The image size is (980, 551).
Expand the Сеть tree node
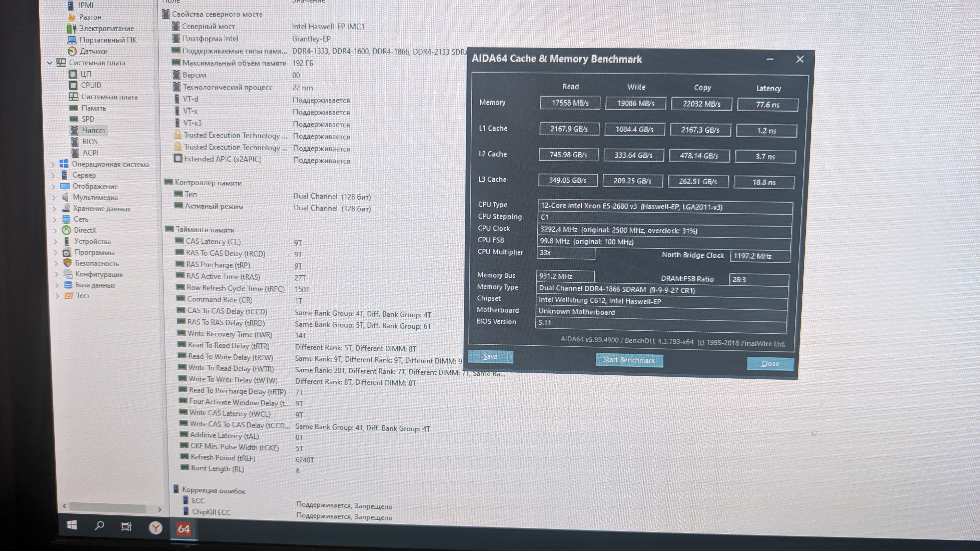[x=55, y=219]
